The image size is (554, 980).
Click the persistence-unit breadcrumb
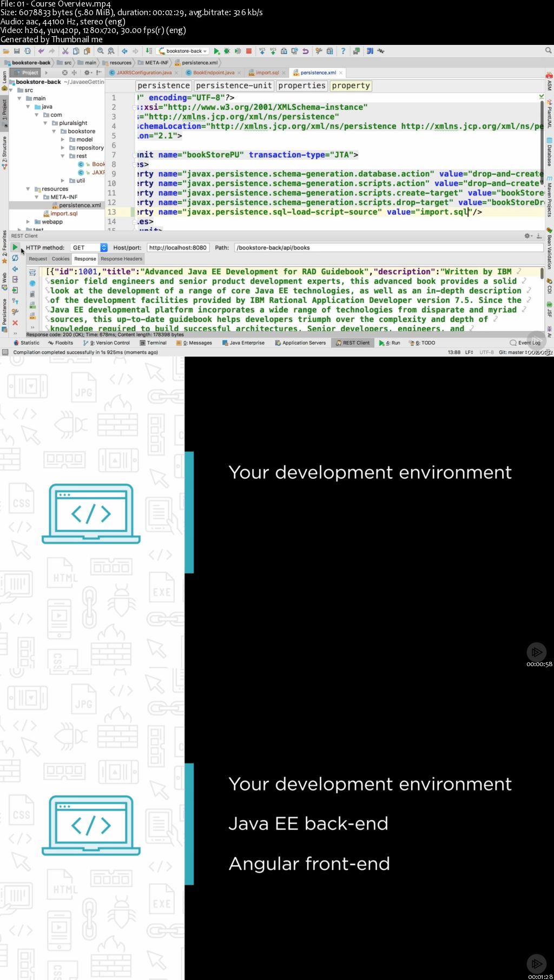(234, 85)
